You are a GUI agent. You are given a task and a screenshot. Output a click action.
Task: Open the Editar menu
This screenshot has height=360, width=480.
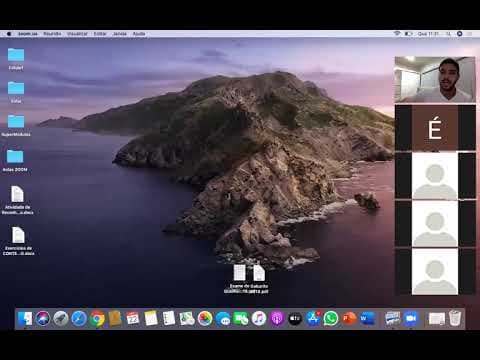coord(100,34)
